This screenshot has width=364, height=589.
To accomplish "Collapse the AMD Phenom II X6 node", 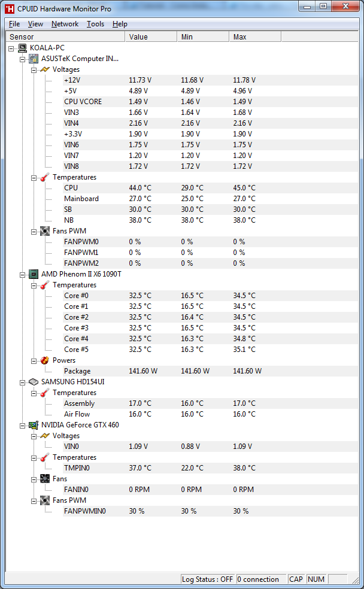I will click(23, 275).
